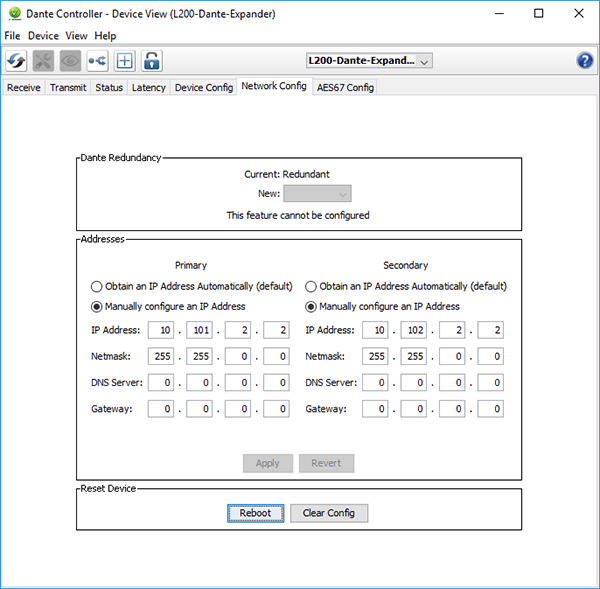Click the wrench and screwdriver tools icon

tap(43, 61)
